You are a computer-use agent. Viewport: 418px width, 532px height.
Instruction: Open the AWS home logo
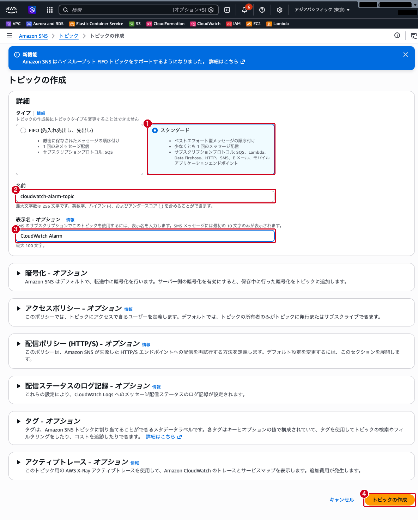click(x=11, y=10)
